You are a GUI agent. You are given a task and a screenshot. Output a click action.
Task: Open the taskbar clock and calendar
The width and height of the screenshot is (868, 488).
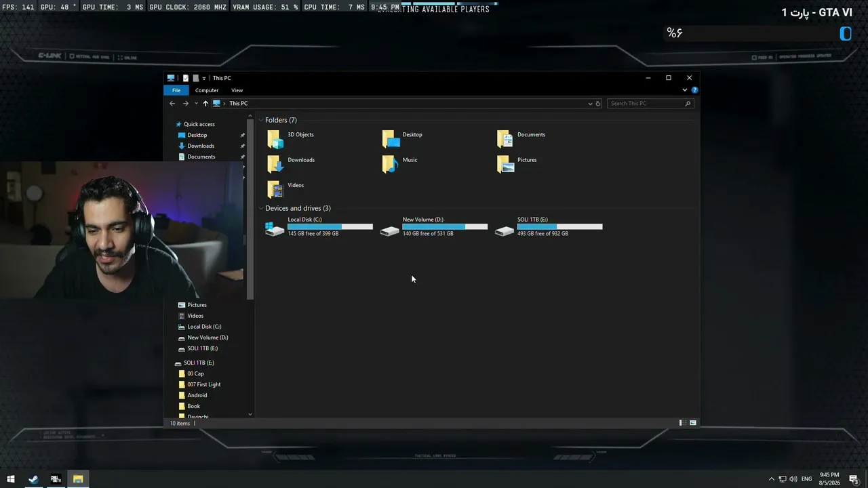click(x=829, y=479)
